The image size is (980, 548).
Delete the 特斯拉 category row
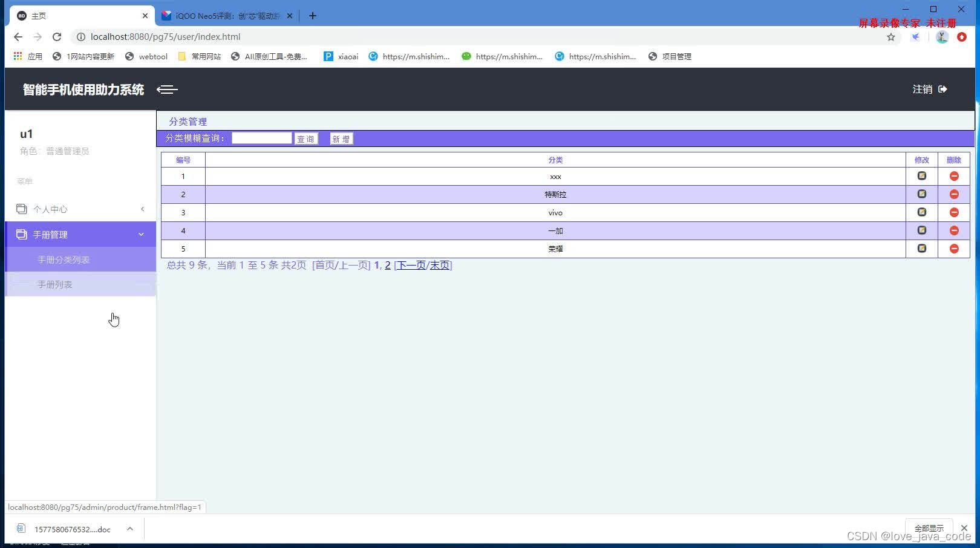(954, 194)
